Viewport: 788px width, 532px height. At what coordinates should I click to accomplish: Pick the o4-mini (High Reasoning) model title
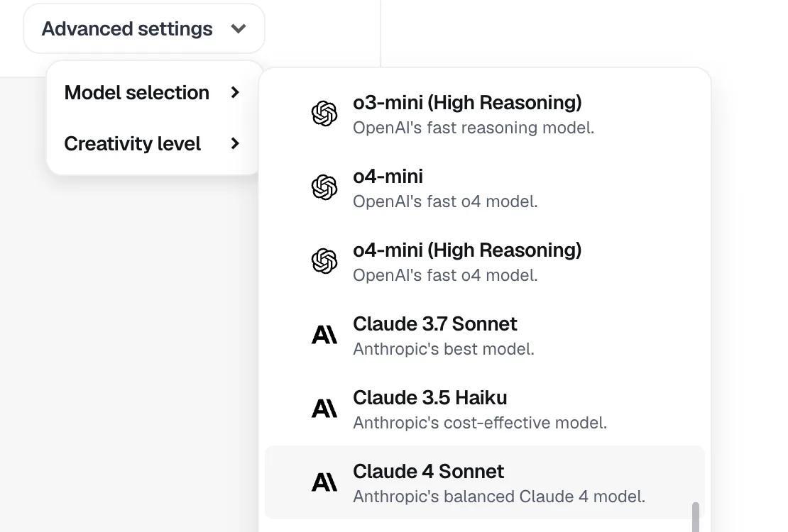click(467, 250)
